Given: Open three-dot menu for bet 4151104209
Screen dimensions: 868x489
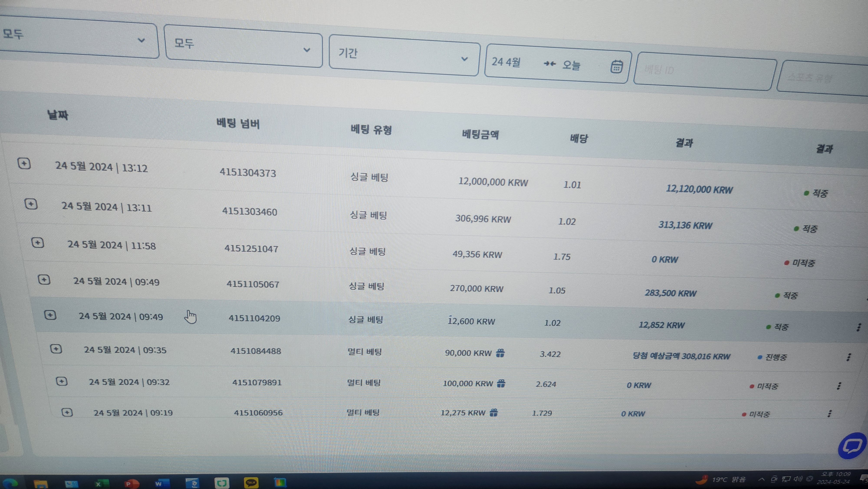Looking at the screenshot, I should [x=859, y=327].
